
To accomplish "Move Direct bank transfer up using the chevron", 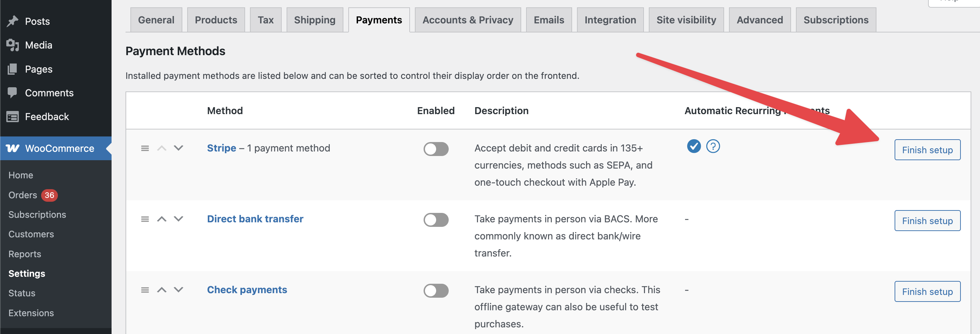I will 162,220.
